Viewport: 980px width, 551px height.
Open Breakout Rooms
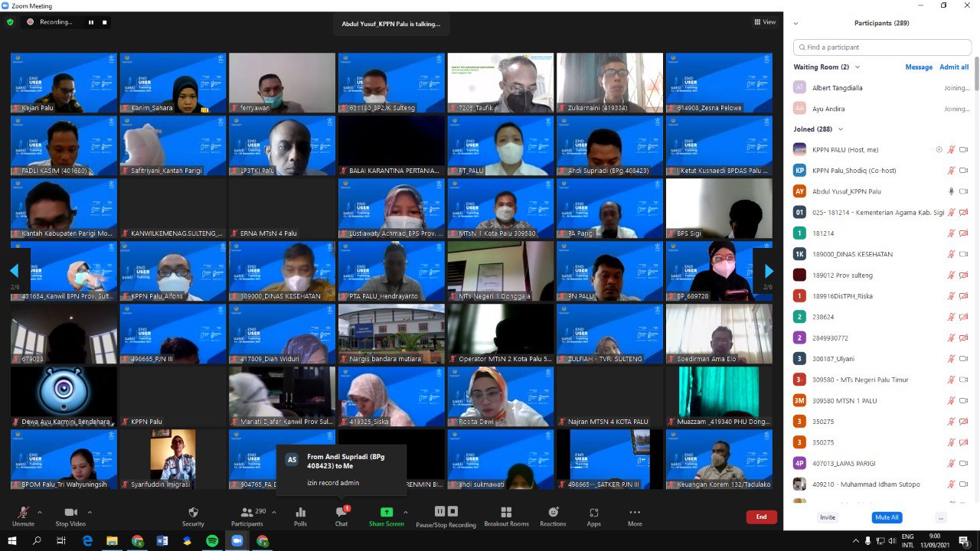506,513
